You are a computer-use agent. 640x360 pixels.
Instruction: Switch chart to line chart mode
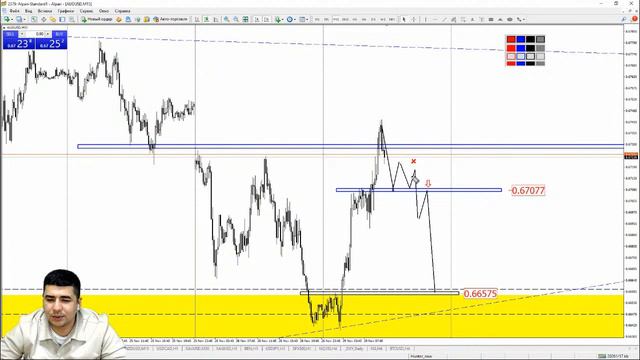pyautogui.click(x=216, y=19)
